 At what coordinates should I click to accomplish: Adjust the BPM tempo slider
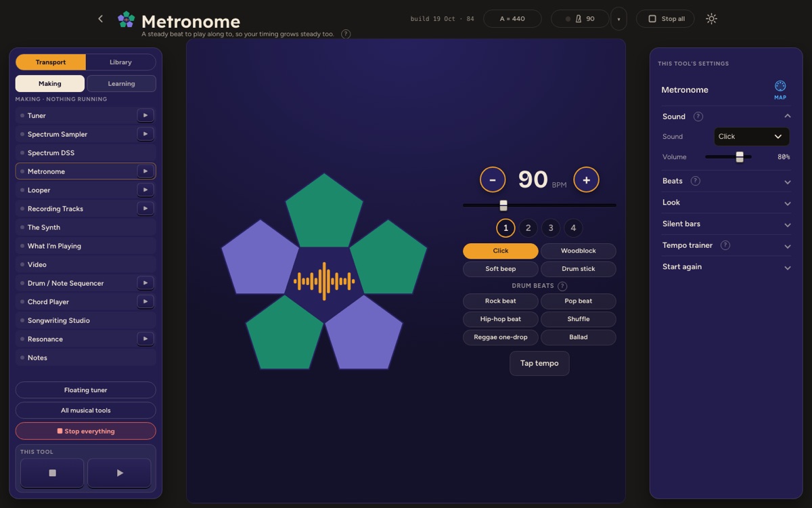(x=539, y=205)
